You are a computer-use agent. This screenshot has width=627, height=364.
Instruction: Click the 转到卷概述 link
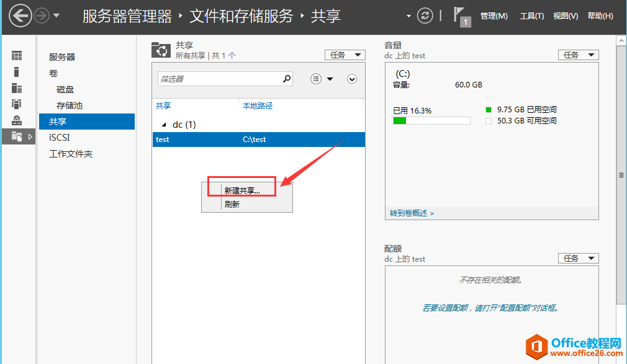tap(412, 213)
